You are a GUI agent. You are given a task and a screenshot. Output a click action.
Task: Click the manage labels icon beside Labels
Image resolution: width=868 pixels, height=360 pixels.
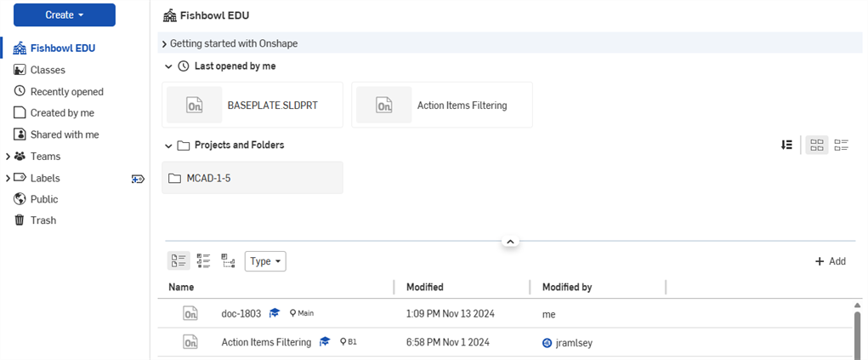tap(138, 179)
